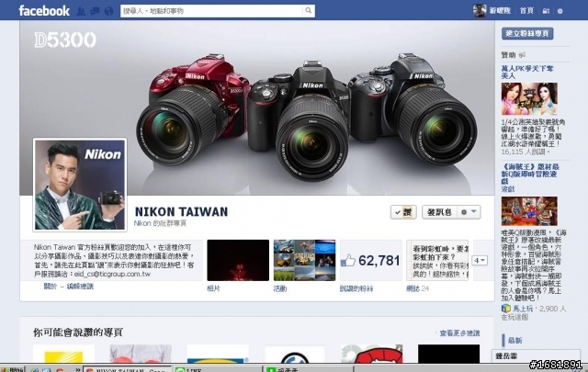
Task: Open the black suggested page thumbnail
Action: (x=448, y=354)
